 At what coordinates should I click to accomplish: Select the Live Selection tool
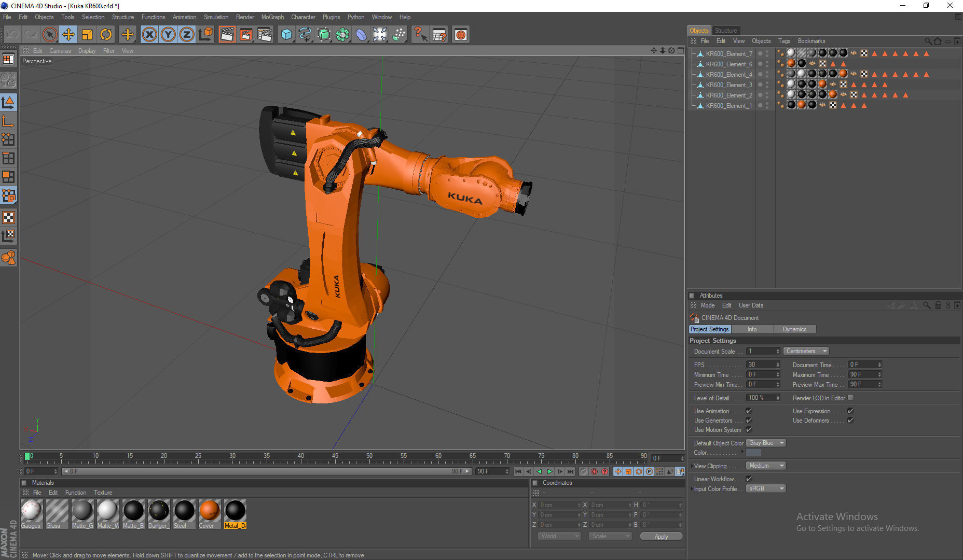pos(49,35)
